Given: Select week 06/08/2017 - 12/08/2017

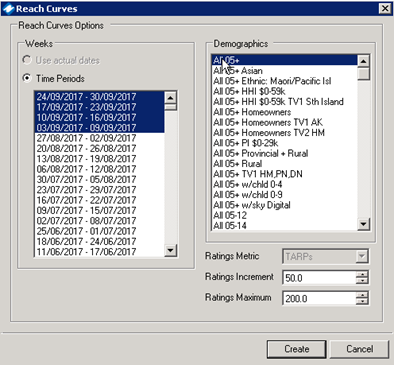Looking at the screenshot, I should pyautogui.click(x=99, y=169).
